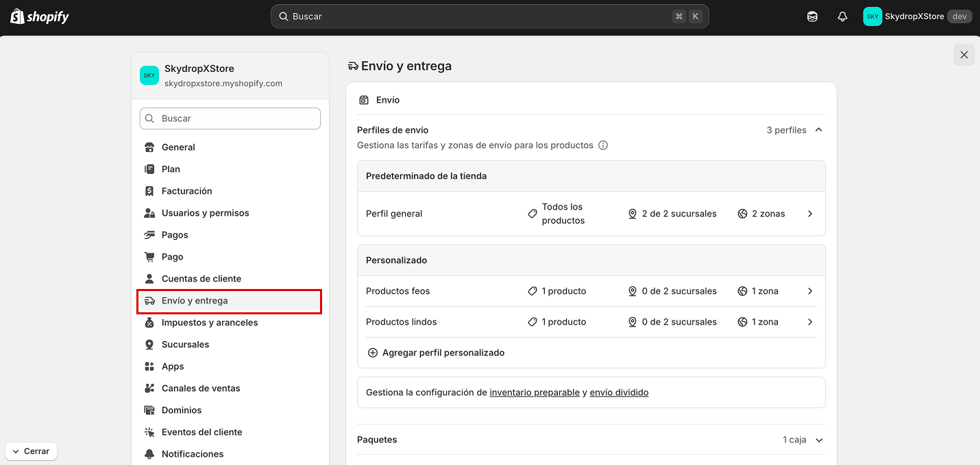
Task: Click '2 zonas' text
Action: (x=768, y=214)
